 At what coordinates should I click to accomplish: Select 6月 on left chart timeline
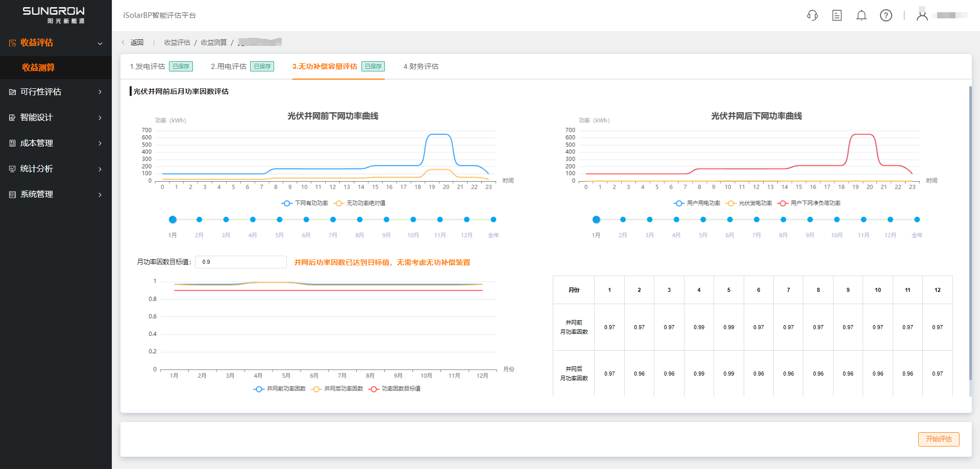pyautogui.click(x=306, y=219)
